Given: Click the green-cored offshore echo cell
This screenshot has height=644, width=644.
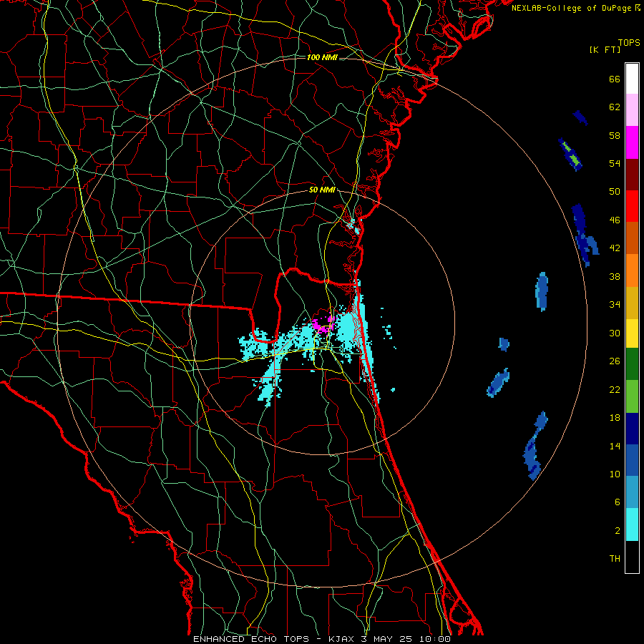Looking at the screenshot, I should click(x=570, y=154).
